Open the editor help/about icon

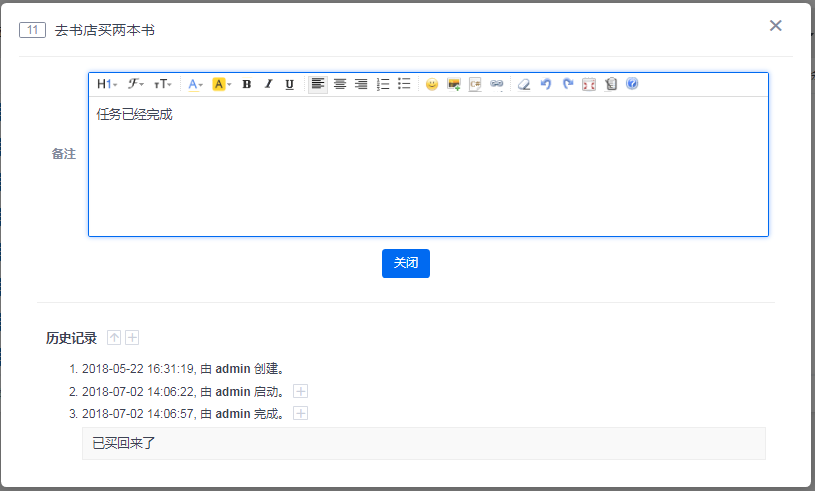point(632,84)
